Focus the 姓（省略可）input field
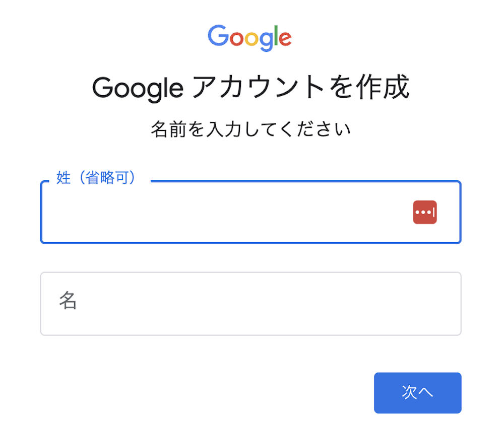Image resolution: width=504 pixels, height=421 pixels. tap(250, 213)
